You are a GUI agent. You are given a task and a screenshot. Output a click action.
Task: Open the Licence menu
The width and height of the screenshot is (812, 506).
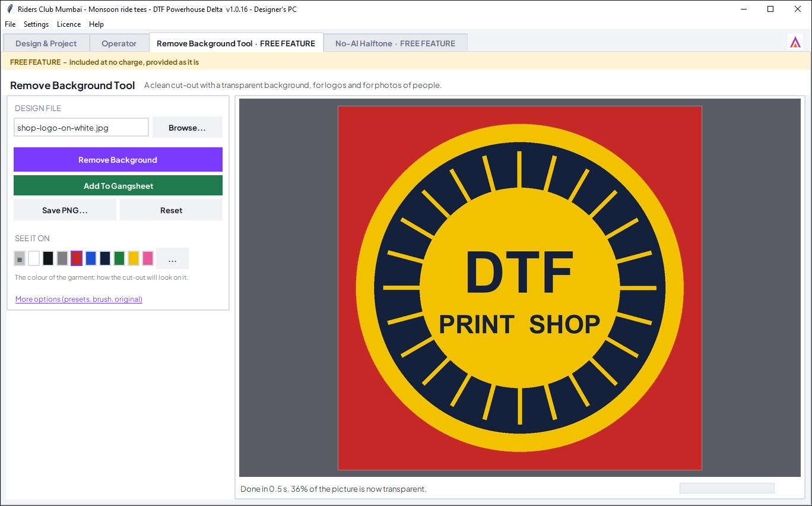(x=69, y=24)
